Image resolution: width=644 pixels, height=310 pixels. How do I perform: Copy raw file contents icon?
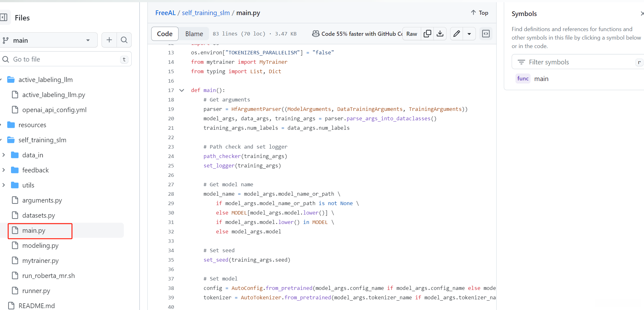pyautogui.click(x=427, y=34)
